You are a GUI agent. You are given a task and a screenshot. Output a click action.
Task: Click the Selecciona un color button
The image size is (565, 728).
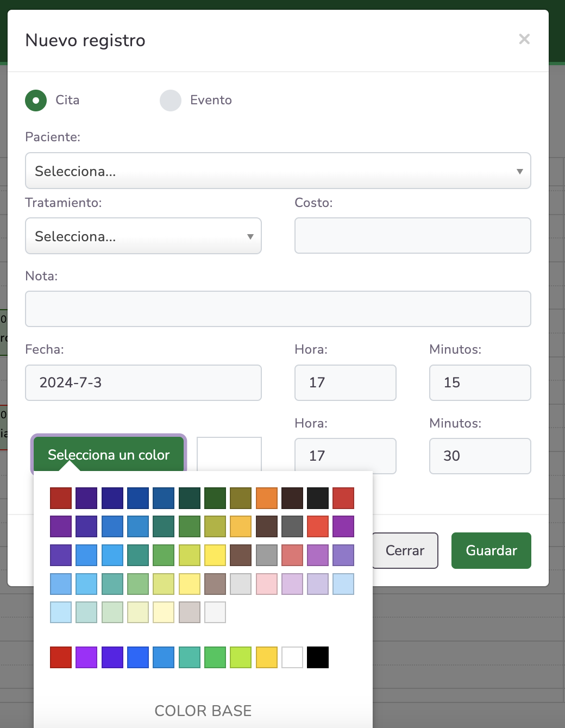[109, 454]
